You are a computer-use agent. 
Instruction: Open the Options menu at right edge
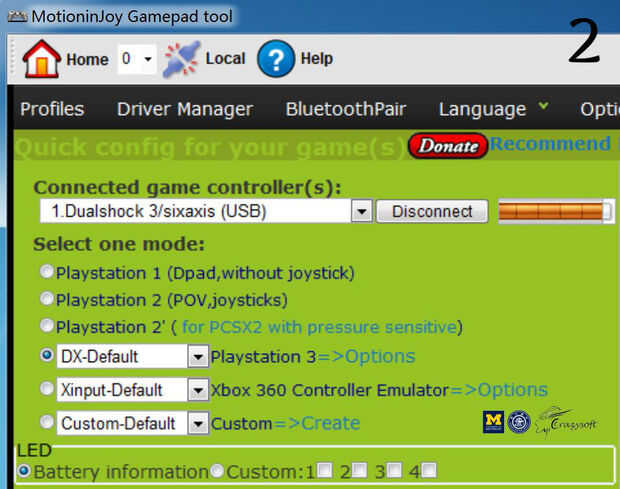(600, 109)
